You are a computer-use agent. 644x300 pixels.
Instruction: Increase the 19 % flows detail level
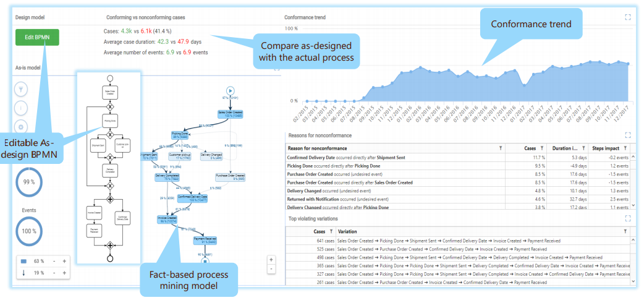pos(64,273)
